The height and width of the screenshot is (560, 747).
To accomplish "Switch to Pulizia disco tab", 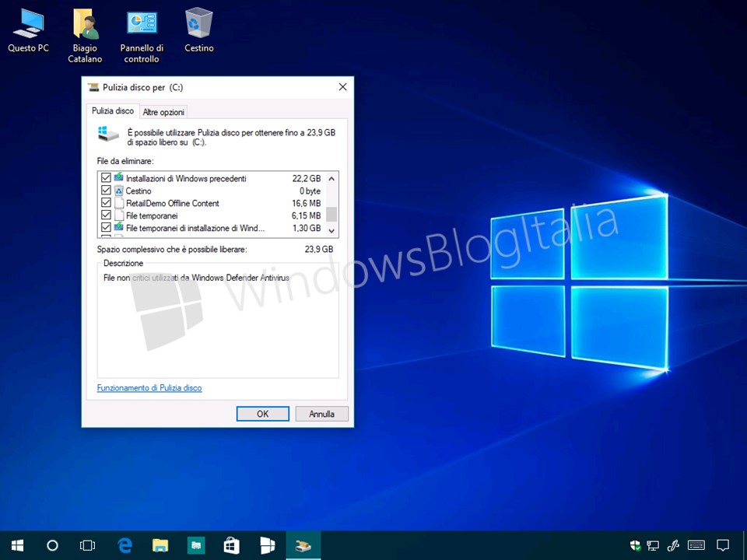I will pos(113,111).
